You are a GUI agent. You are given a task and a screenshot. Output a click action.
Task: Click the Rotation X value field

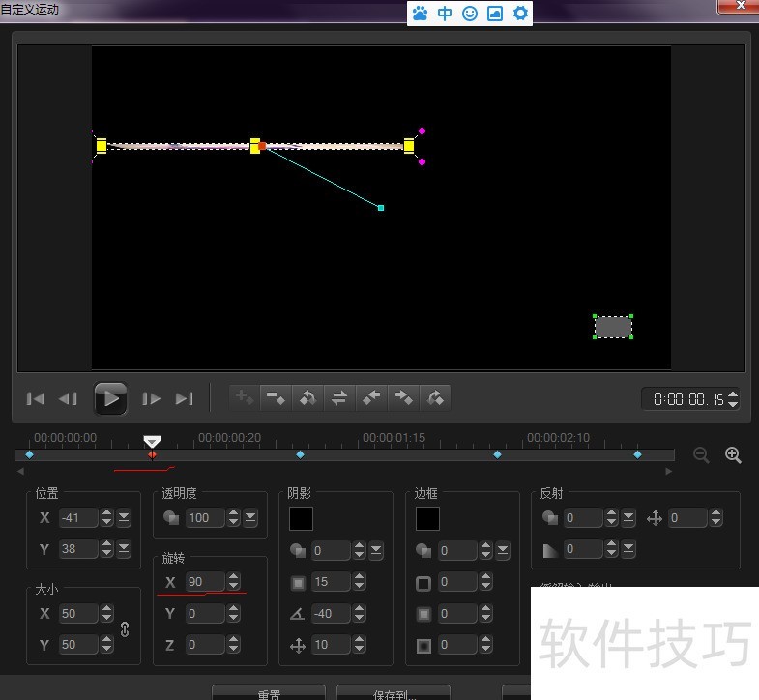201,582
